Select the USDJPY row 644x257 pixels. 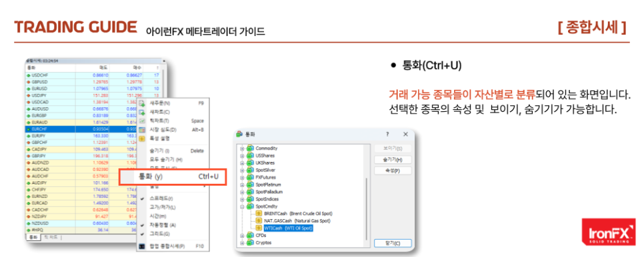[x=93, y=95]
